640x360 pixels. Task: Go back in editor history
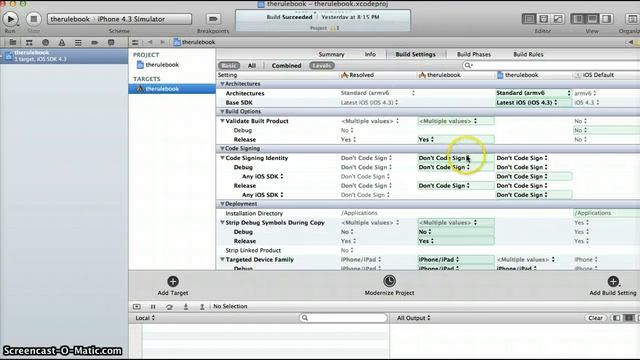pos(150,42)
